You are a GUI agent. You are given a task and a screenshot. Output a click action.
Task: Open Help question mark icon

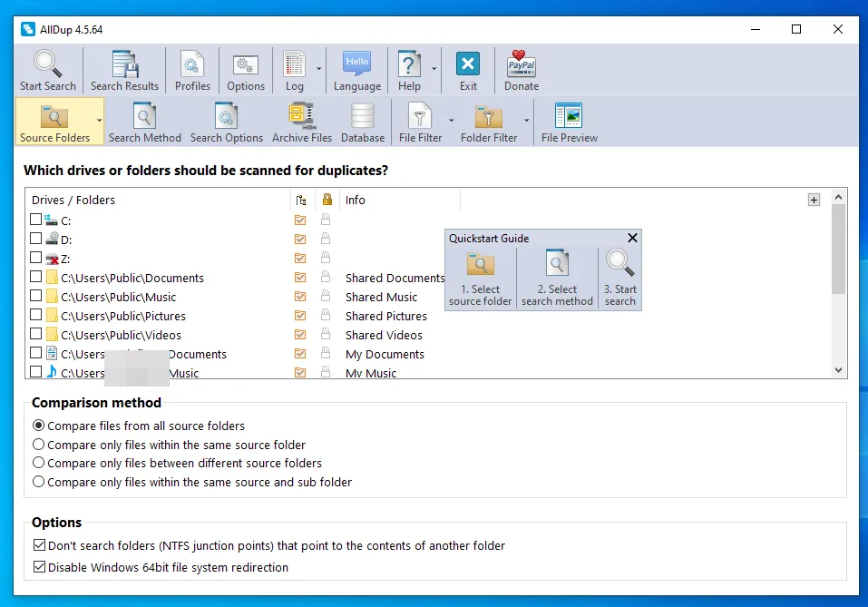[409, 64]
